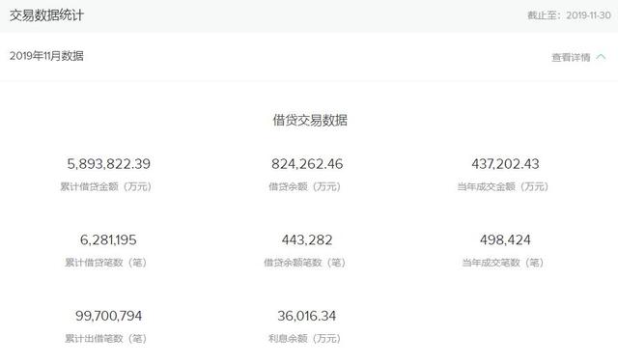Select the 437,202.43 yearly transaction amount
Screen dimensions: 618x364
pyautogui.click(x=505, y=164)
